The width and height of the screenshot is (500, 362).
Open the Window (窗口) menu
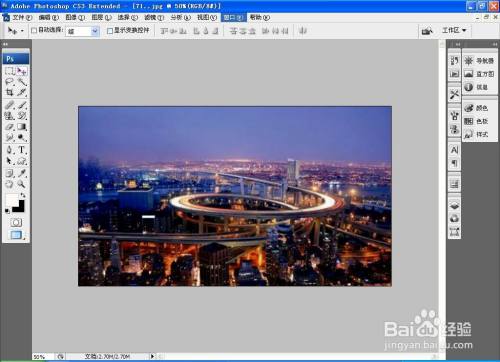tap(233, 17)
